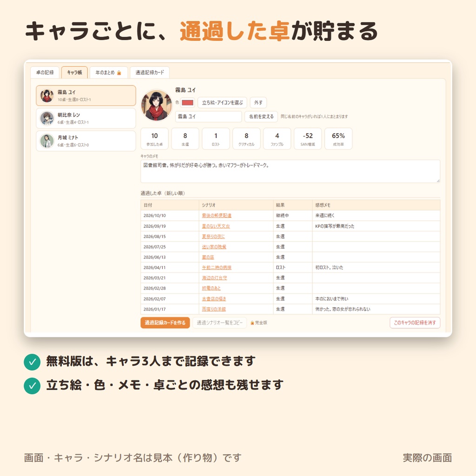The height and width of the screenshot is (476, 476).
Task: Open scenario link 最後の郵便配達
Action: (217, 216)
